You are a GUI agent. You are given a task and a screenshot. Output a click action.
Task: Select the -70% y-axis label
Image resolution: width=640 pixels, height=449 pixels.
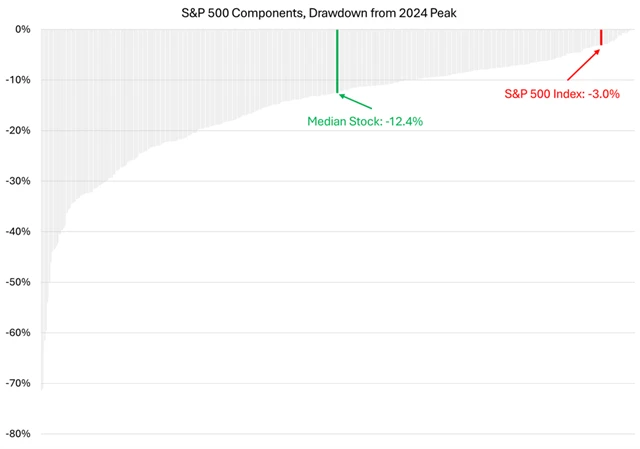coord(17,383)
